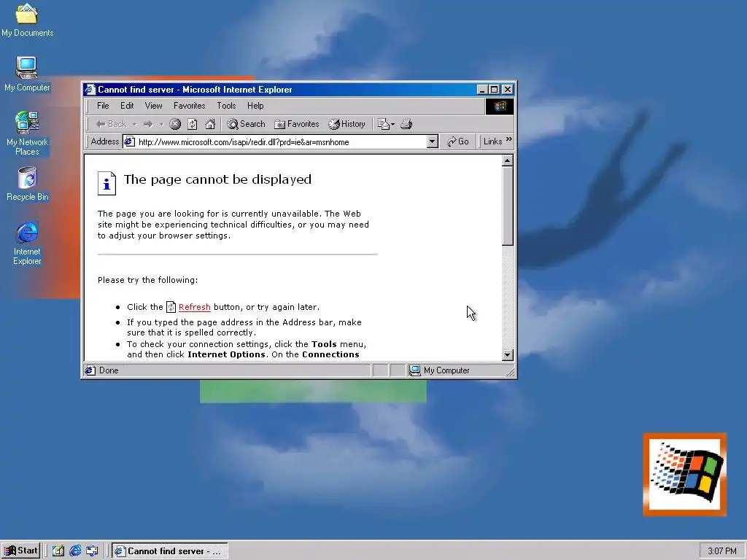Click the IE title bar icon
Screen dimensions: 747x560
click(90, 90)
